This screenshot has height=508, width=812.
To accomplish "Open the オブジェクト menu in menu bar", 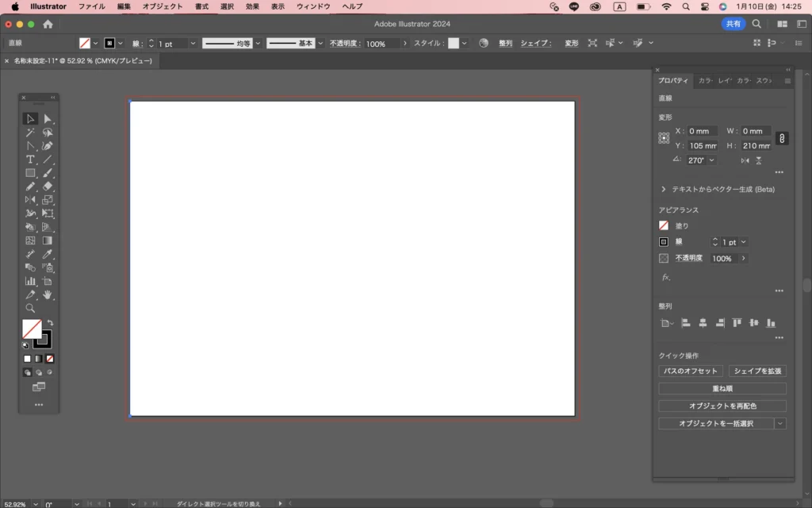I will tap(163, 6).
